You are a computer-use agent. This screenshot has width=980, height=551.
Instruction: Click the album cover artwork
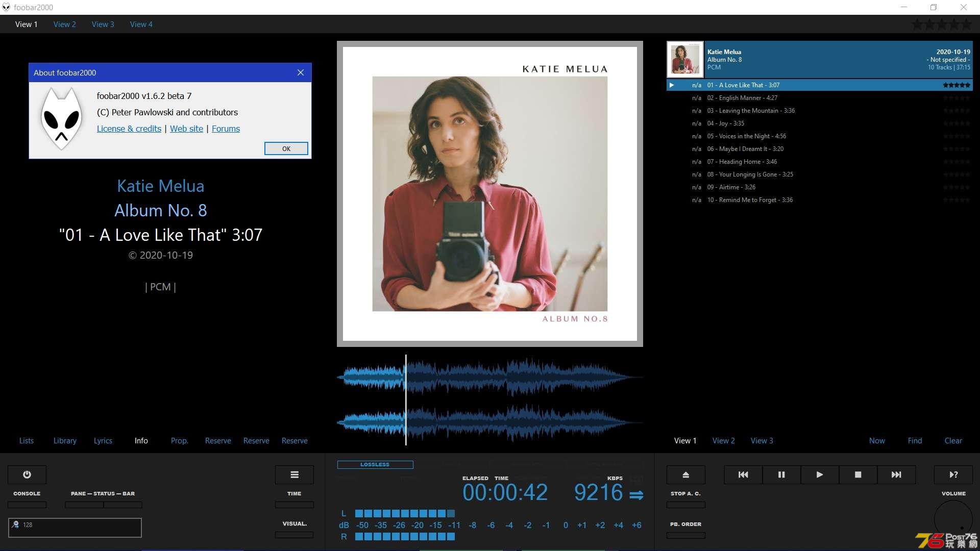[x=490, y=194]
